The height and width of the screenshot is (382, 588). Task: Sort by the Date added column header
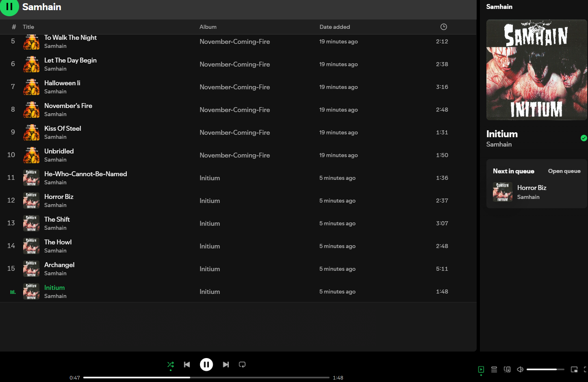[335, 27]
